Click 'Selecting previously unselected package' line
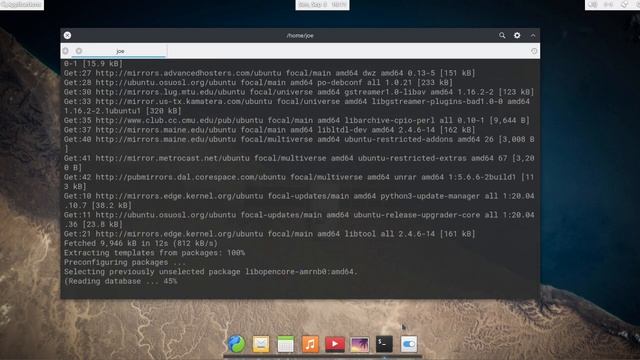This screenshot has height=360, width=640. (211, 271)
